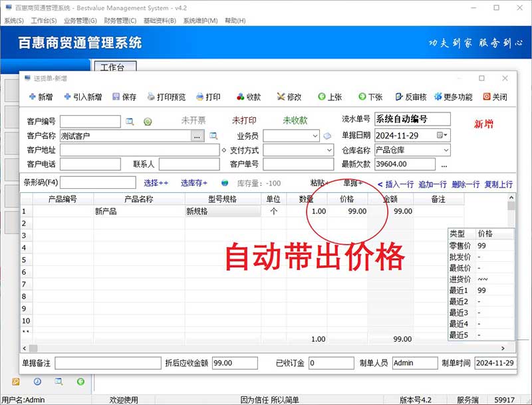Click the 打印 printer button

pyautogui.click(x=208, y=97)
